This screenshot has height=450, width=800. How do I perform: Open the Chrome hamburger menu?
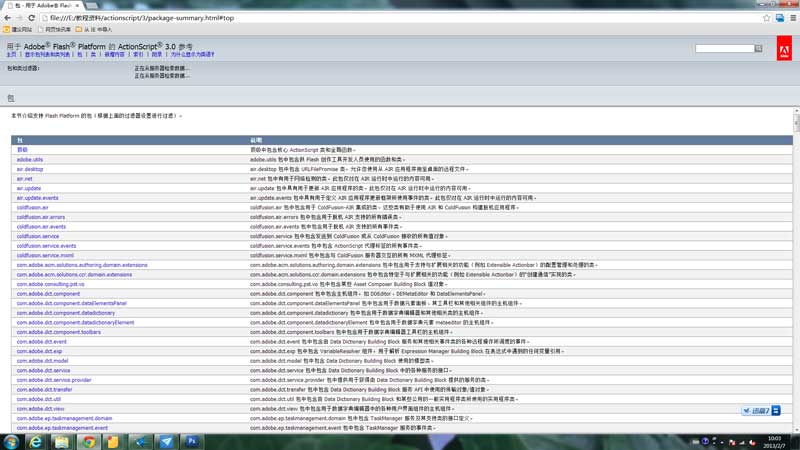click(x=793, y=18)
